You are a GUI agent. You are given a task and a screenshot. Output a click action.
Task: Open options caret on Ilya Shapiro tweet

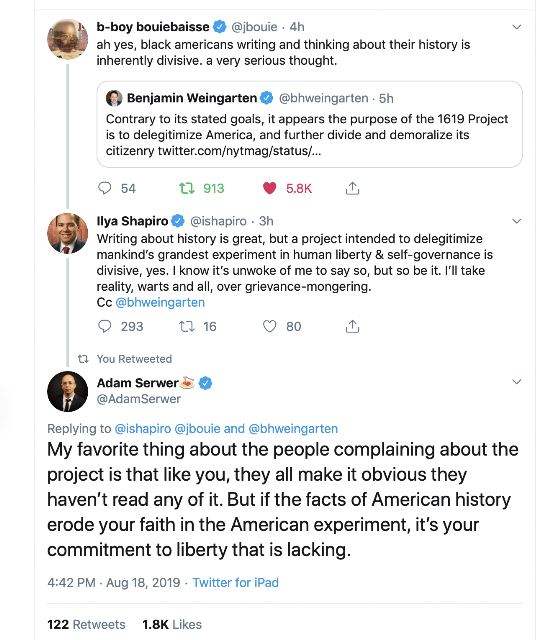pyautogui.click(x=517, y=221)
